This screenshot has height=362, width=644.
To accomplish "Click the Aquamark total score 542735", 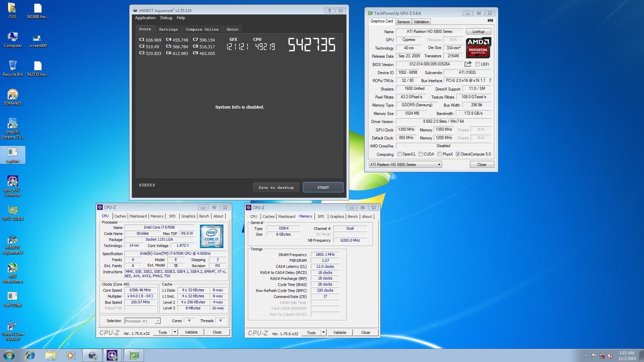I will coord(312,45).
